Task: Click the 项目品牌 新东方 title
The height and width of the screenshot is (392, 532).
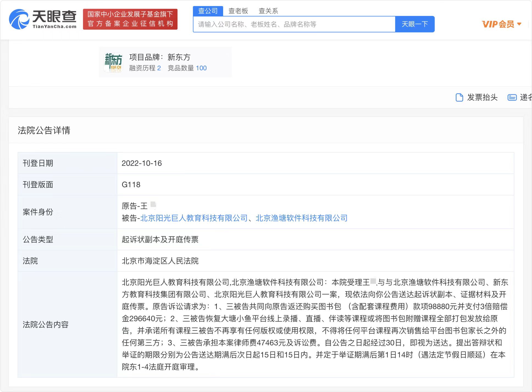Action: (160, 57)
